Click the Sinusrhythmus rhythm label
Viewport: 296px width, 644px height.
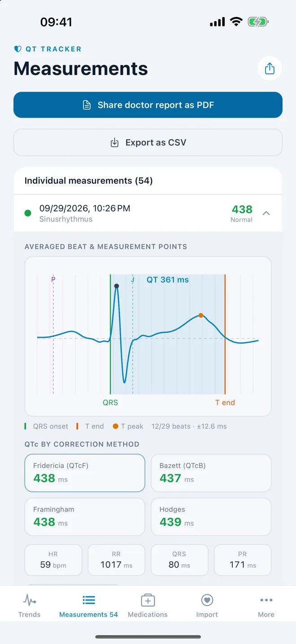coord(66,219)
